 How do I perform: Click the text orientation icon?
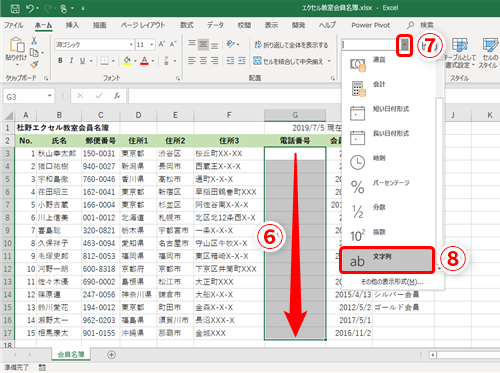point(231,44)
